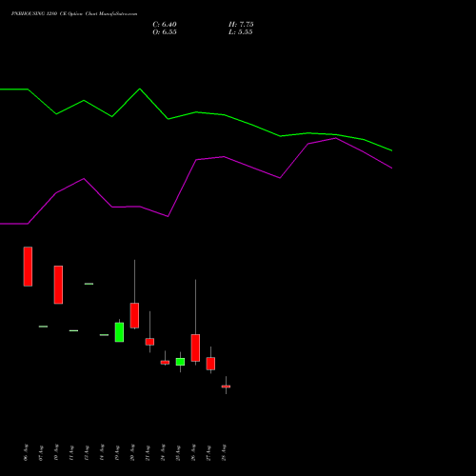Click the low value 'L: 5.55'
Viewport: 476px width, 476px height.
[x=241, y=32]
